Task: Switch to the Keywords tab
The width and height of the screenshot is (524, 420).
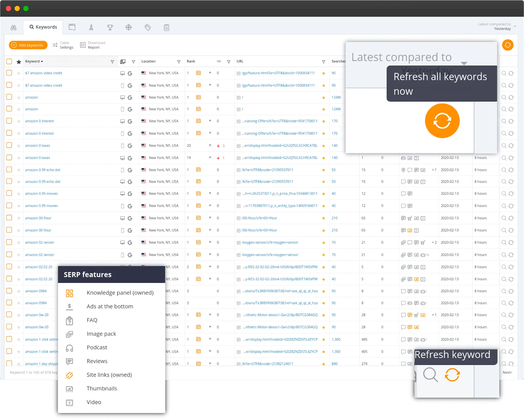Action: (43, 27)
